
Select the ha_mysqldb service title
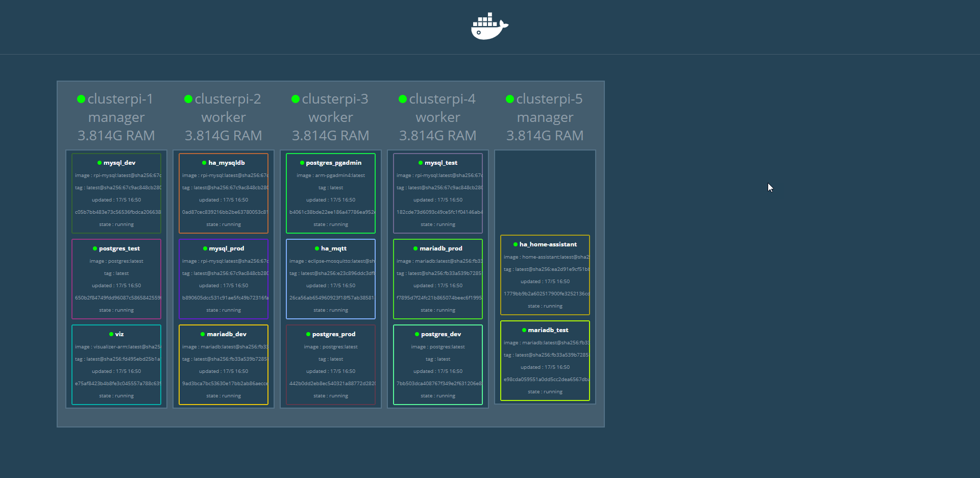227,163
